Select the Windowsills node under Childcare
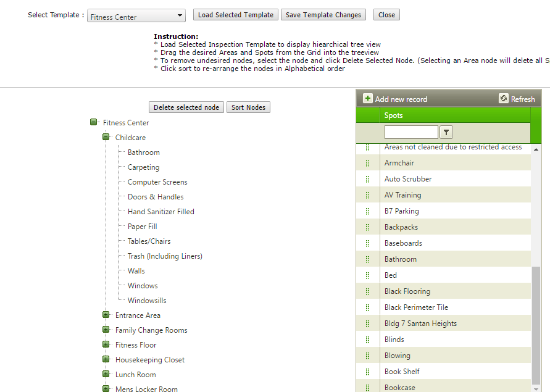 (x=147, y=301)
